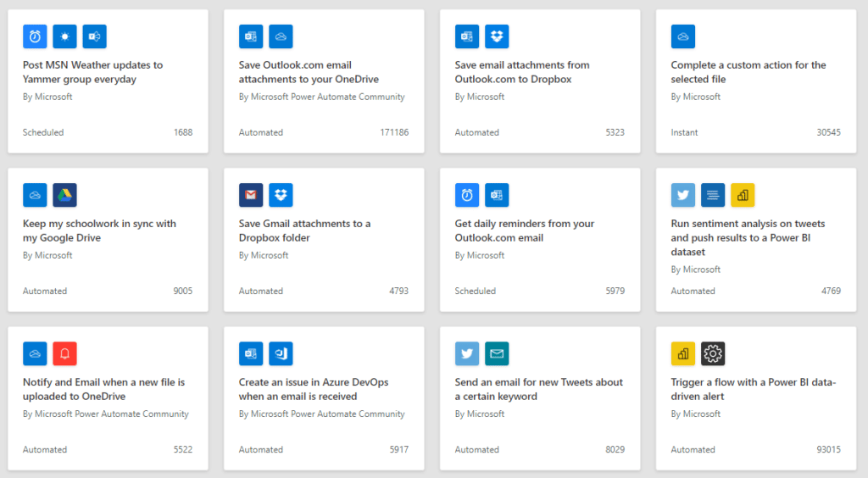Click the Dropbox icon in Outlook attachments card
Screen dimensions: 868x478
click(497, 36)
